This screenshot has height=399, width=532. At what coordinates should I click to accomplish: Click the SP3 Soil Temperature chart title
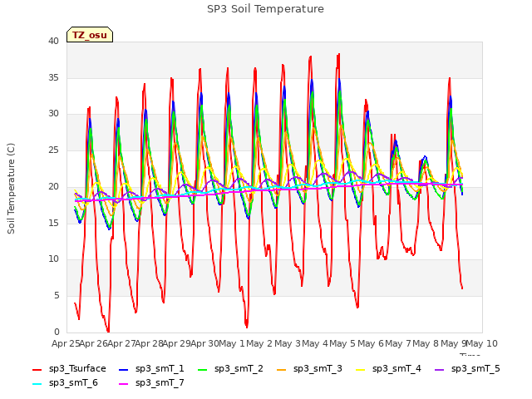click(x=265, y=9)
